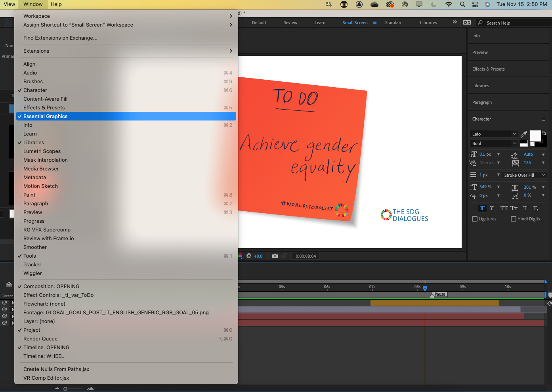Open the Character panel menu
Image resolution: width=552 pixels, height=392 pixels.
point(543,119)
